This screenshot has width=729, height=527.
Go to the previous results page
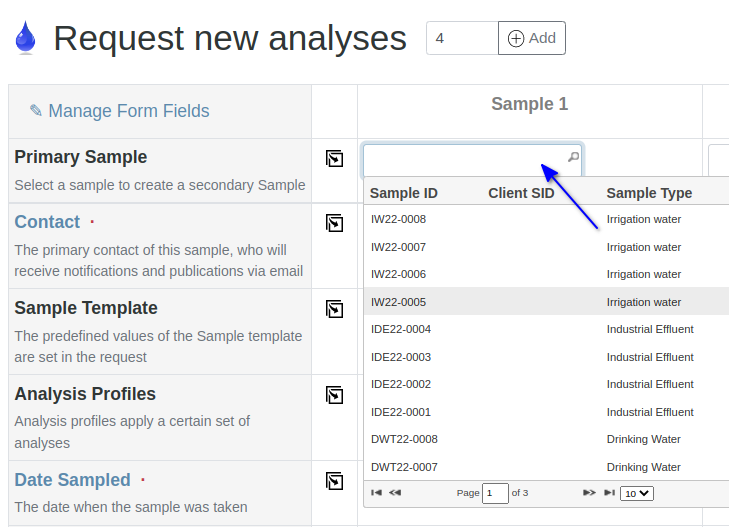tap(395, 493)
